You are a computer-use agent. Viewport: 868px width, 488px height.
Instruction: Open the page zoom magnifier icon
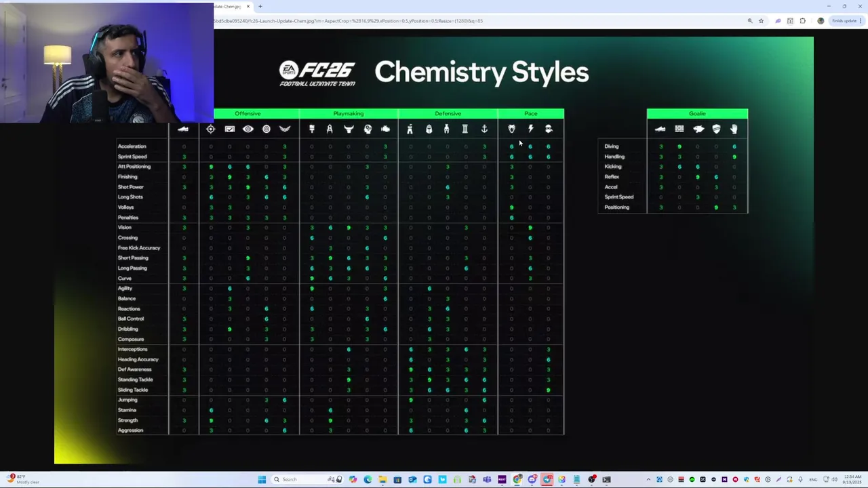[750, 21]
